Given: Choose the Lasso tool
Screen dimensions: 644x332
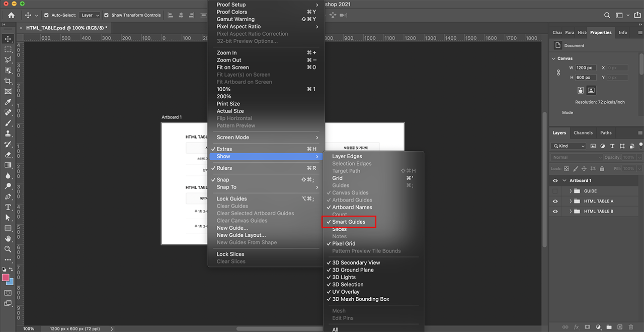Looking at the screenshot, I should tap(8, 60).
